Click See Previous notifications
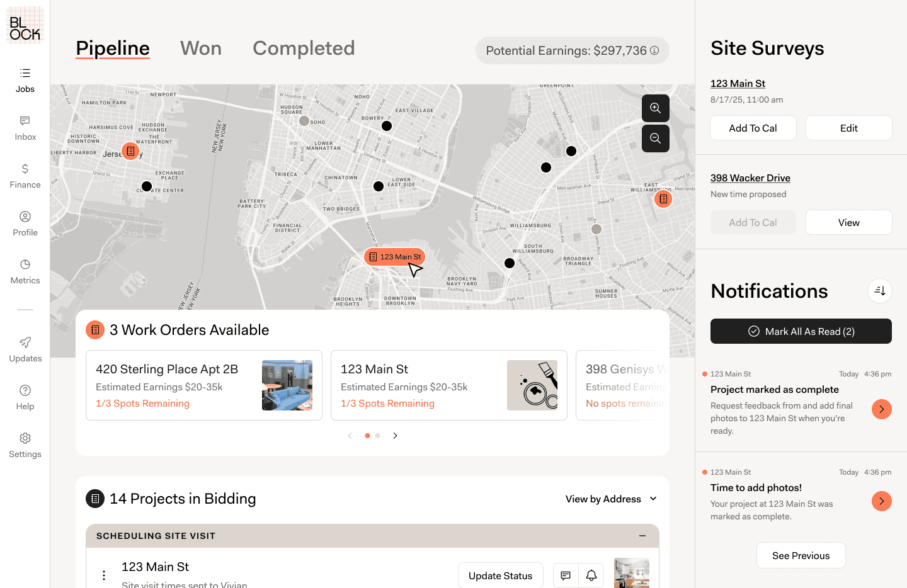 pos(801,555)
